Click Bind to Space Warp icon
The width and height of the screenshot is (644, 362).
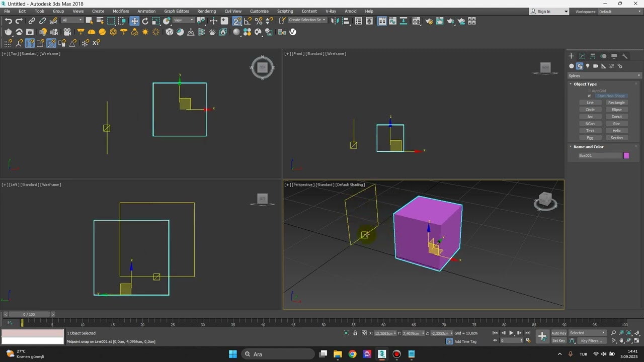(x=53, y=21)
